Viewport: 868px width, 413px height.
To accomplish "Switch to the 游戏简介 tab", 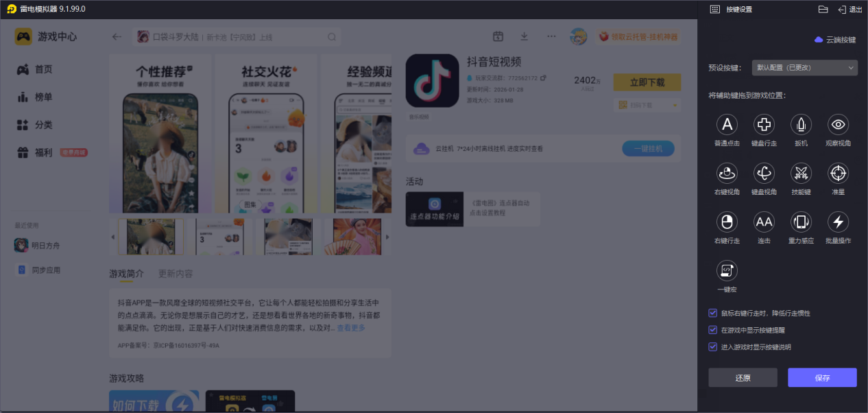I will pos(127,274).
